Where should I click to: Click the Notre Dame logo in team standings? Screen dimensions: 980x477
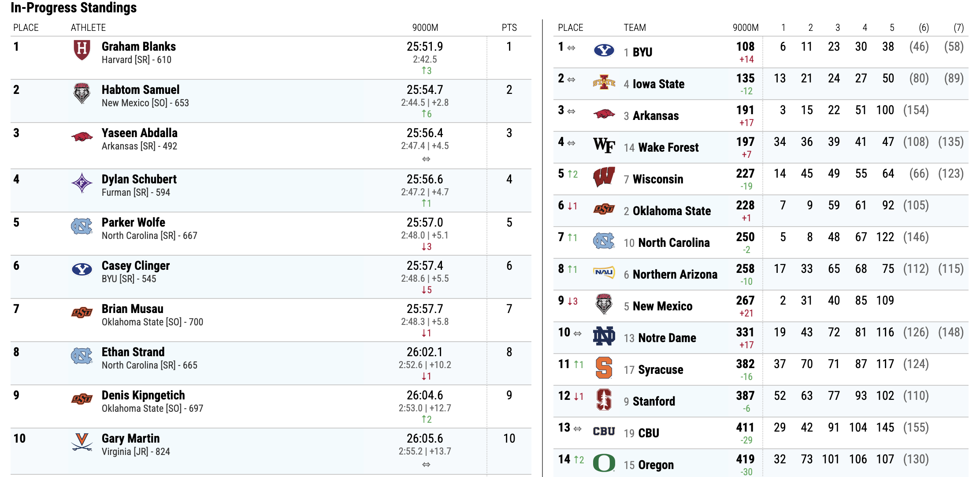[x=604, y=336]
